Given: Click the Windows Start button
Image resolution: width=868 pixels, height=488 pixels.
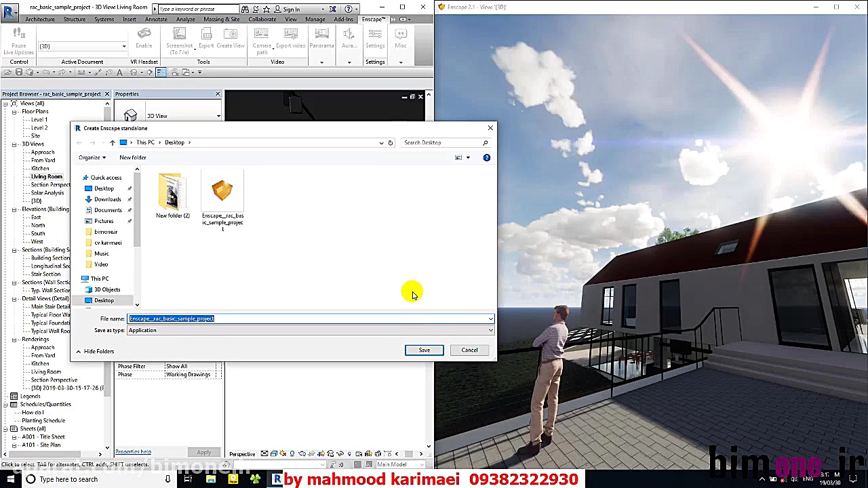Looking at the screenshot, I should coord(10,479).
